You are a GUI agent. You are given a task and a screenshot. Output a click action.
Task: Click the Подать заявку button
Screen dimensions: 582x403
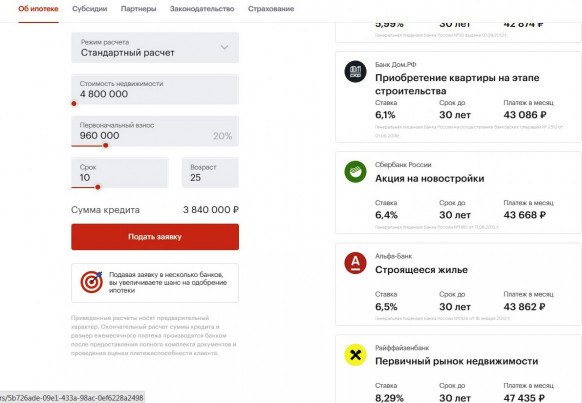coord(155,237)
